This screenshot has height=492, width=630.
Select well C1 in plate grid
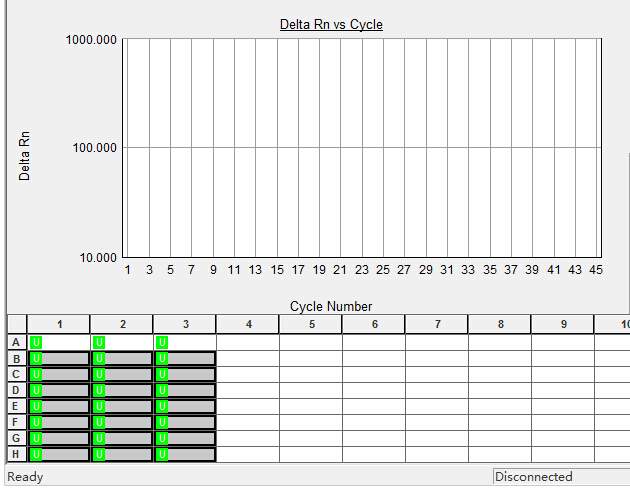[59, 374]
